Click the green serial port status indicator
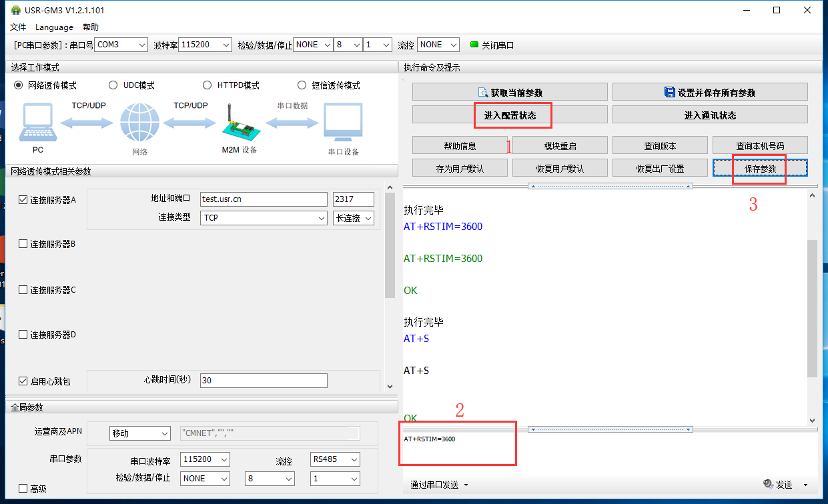Image resolution: width=828 pixels, height=504 pixels. point(474,45)
